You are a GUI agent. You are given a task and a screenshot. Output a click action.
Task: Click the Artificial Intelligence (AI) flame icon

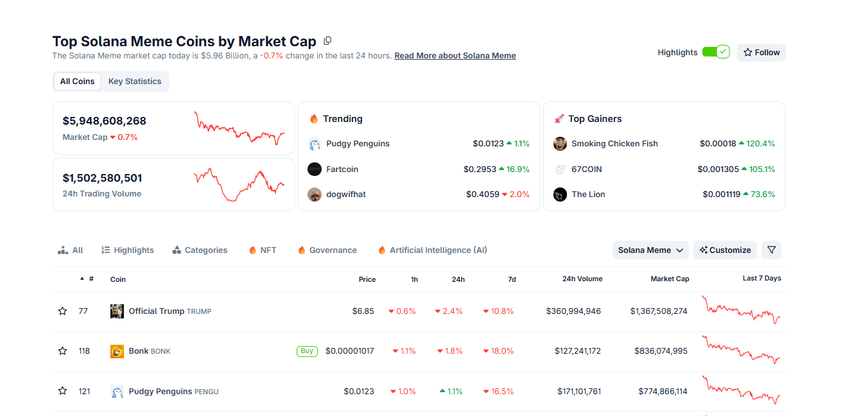coord(383,250)
